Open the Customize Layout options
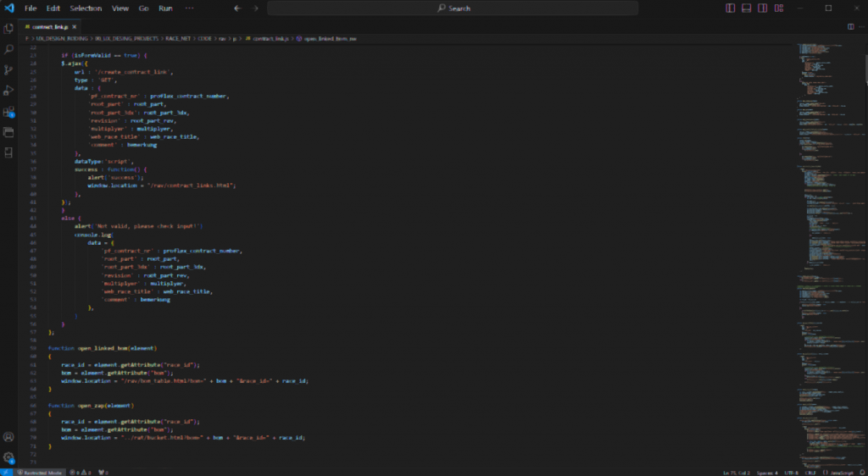This screenshot has width=868, height=476. (779, 8)
